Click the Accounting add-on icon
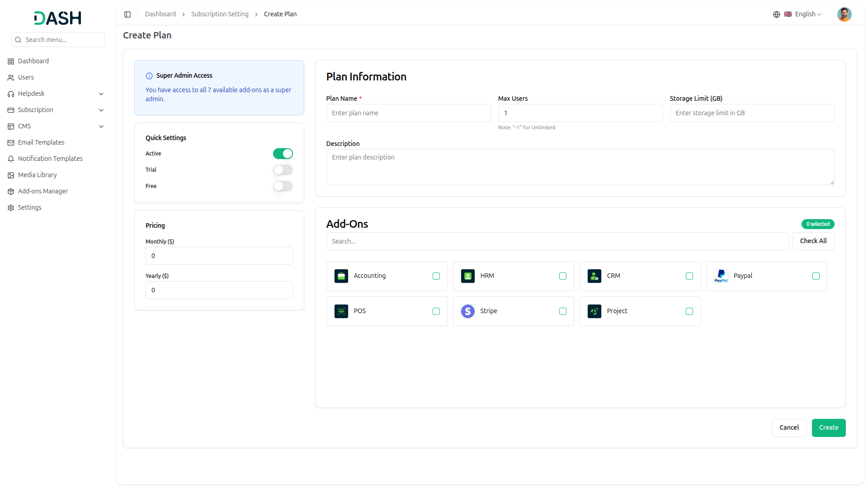Image resolution: width=868 pixels, height=488 pixels. tap(341, 276)
